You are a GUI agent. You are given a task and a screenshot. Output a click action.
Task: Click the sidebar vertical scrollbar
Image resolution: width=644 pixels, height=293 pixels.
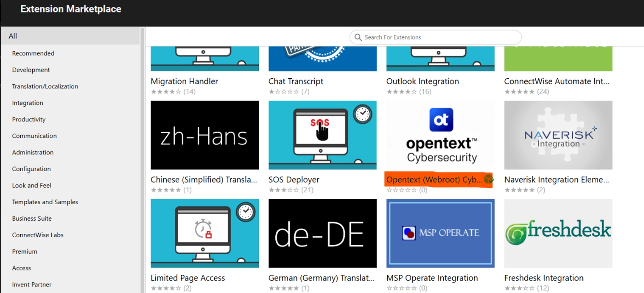click(142, 160)
